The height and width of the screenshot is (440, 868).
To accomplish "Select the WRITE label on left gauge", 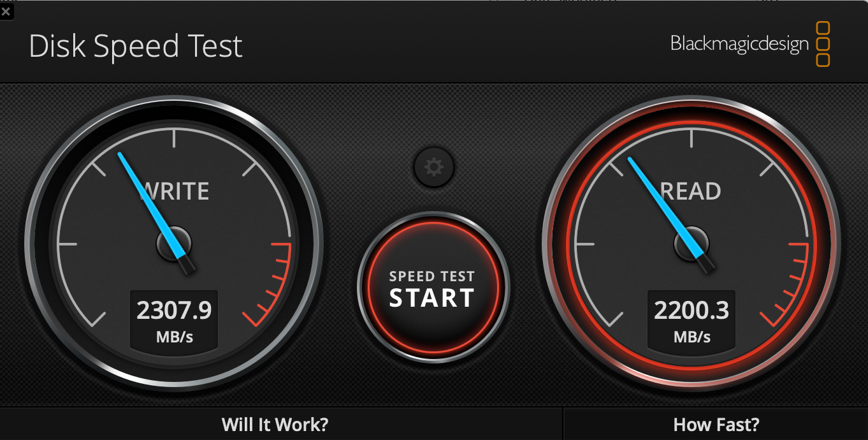I will [175, 191].
